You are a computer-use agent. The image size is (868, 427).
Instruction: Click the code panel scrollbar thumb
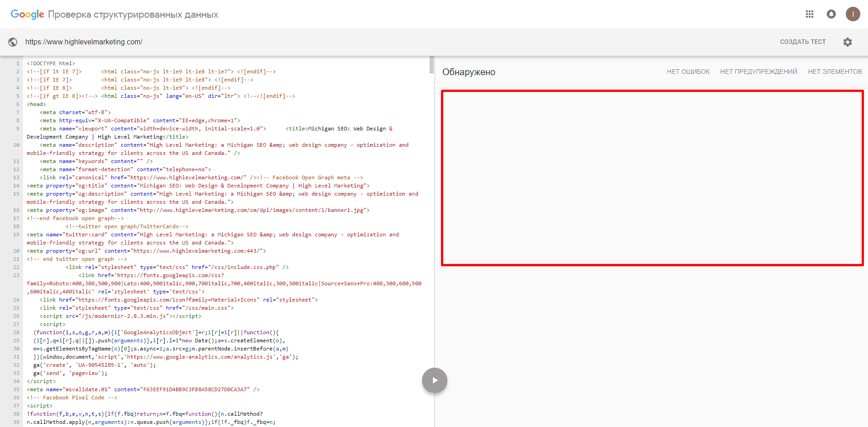(432, 65)
